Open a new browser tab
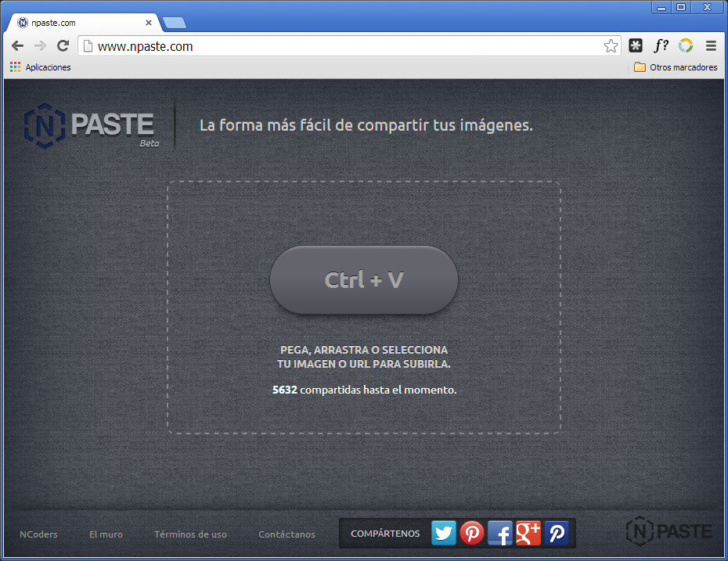Screen dimensions: 728x561 175,23
